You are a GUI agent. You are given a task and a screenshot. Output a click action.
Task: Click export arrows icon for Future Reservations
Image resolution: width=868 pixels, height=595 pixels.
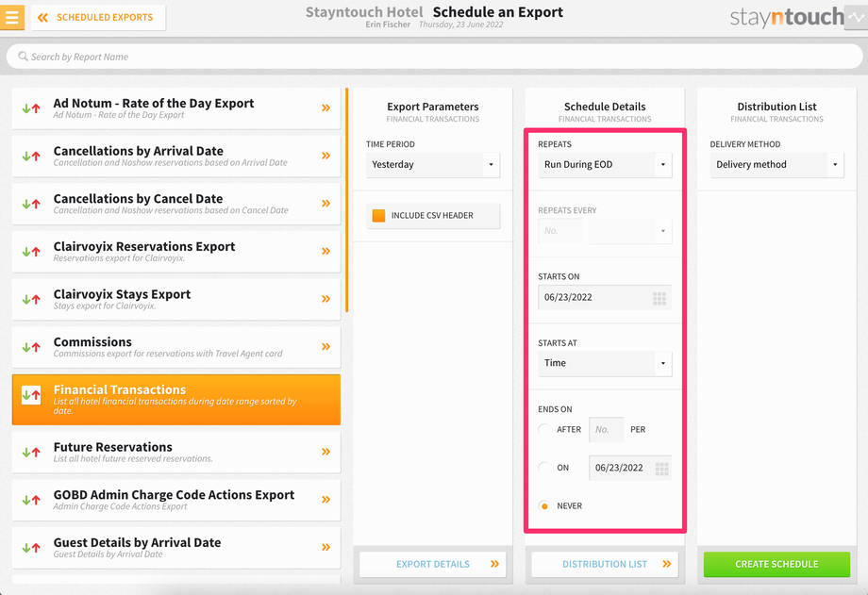[x=31, y=453]
